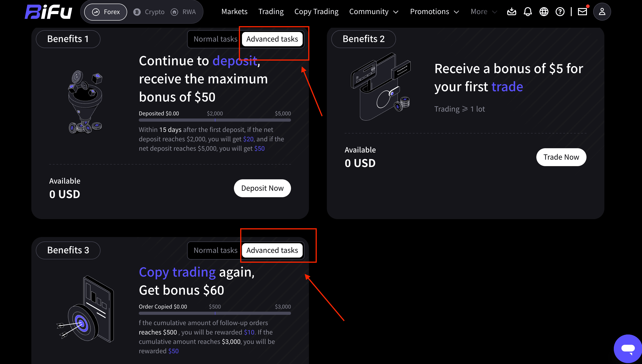Image resolution: width=642 pixels, height=364 pixels.
Task: Click the Deposit Now button
Action: click(x=262, y=188)
